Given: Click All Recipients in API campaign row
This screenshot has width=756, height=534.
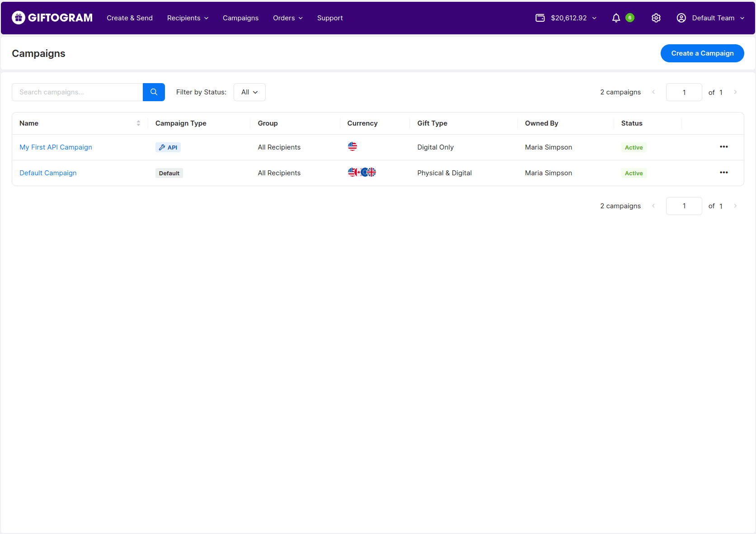Looking at the screenshot, I should [279, 147].
